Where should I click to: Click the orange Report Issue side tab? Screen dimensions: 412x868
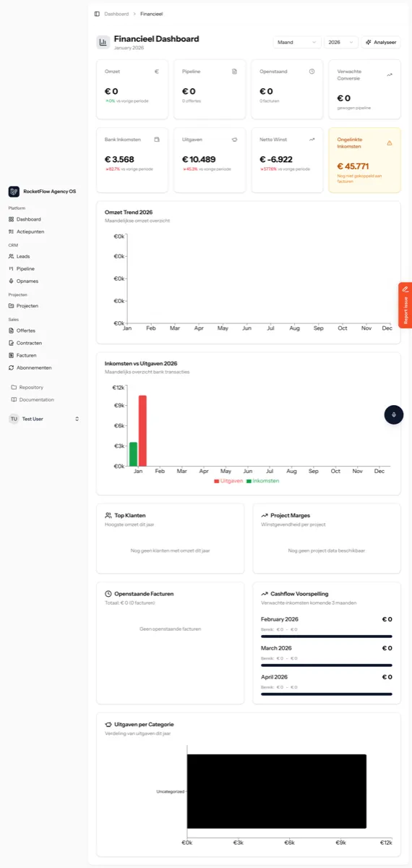405,305
